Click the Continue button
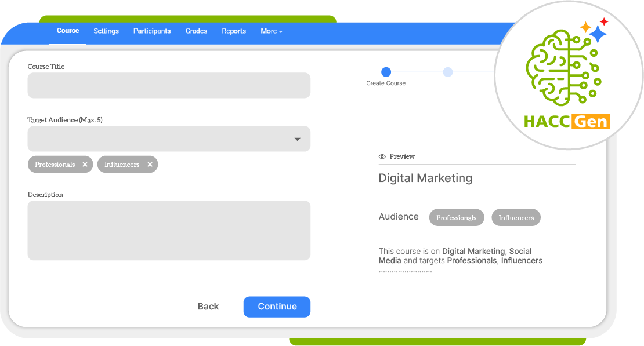The width and height of the screenshot is (644, 346). (277, 307)
